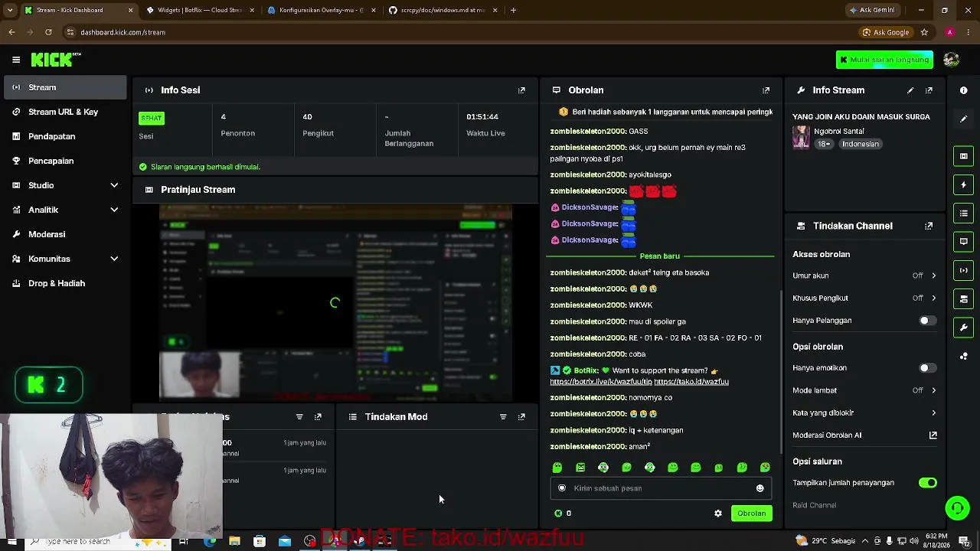Viewport: 980px width, 551px height.
Task: Open the botrix.live link in chat
Action: pyautogui.click(x=601, y=382)
